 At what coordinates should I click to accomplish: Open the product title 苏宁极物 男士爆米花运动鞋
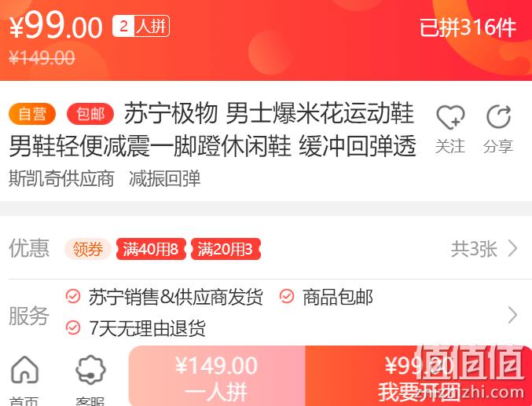[x=269, y=114]
